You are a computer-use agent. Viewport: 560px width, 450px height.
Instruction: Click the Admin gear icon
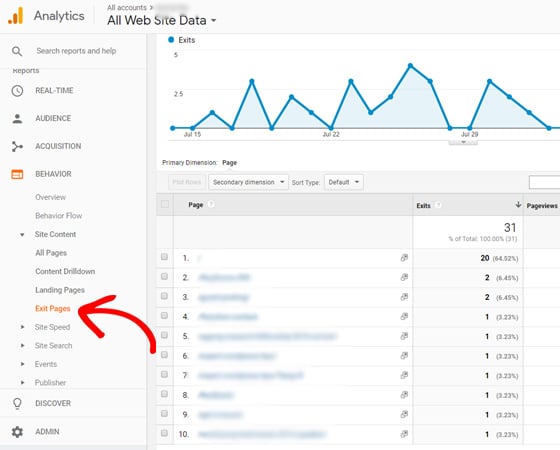click(x=17, y=431)
